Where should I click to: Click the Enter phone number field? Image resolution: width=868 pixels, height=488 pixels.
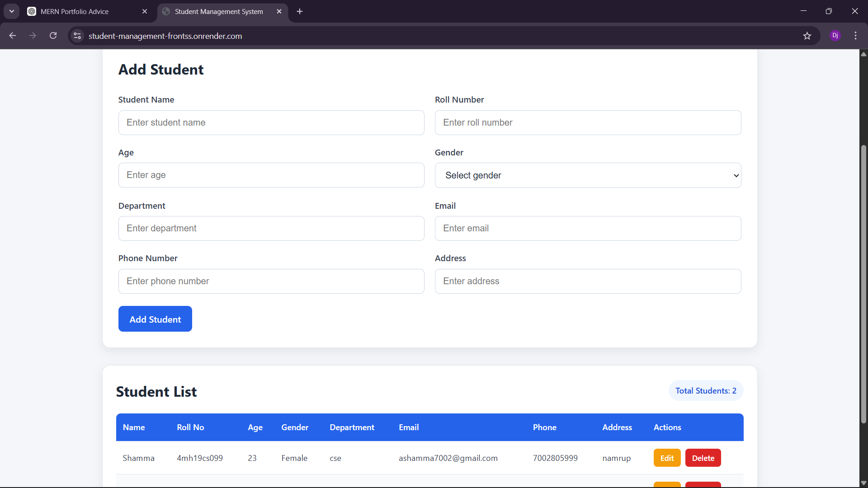tap(271, 281)
